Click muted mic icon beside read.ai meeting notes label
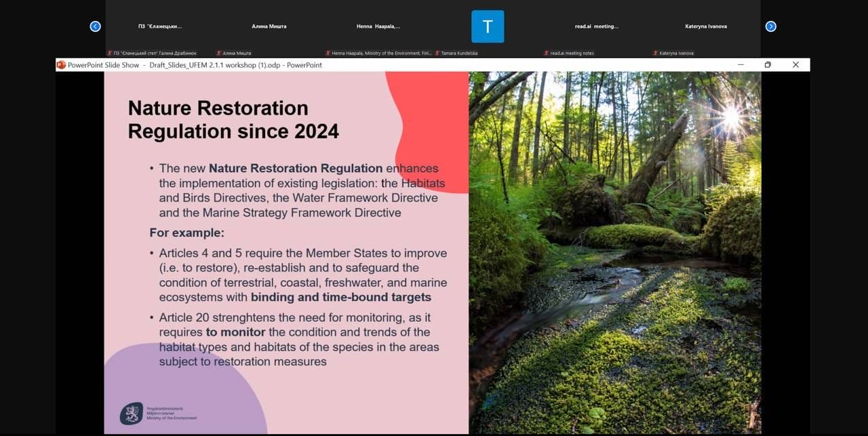Viewport: 868px width, 436px height. (x=546, y=53)
